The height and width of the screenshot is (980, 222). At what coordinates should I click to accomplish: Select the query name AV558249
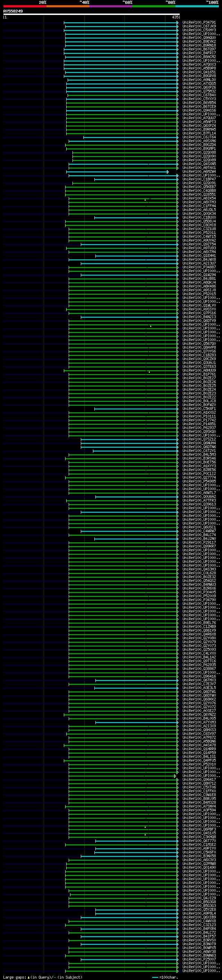pyautogui.click(x=13, y=11)
